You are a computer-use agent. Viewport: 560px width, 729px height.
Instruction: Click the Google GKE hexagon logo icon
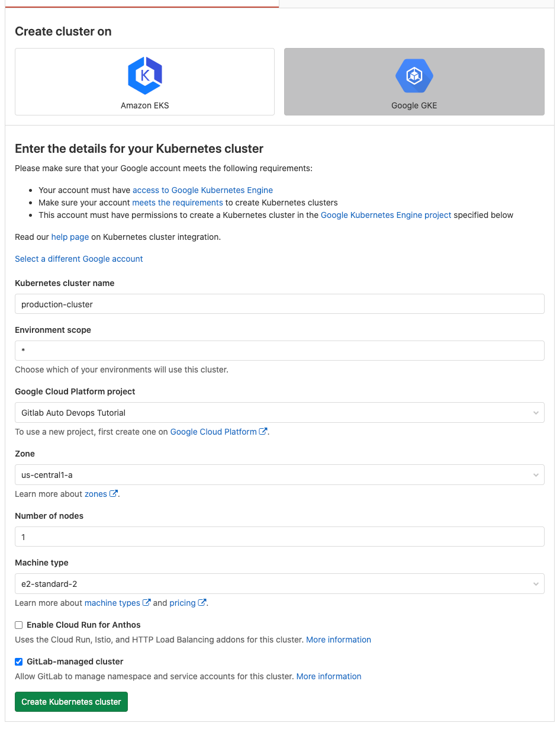414,75
